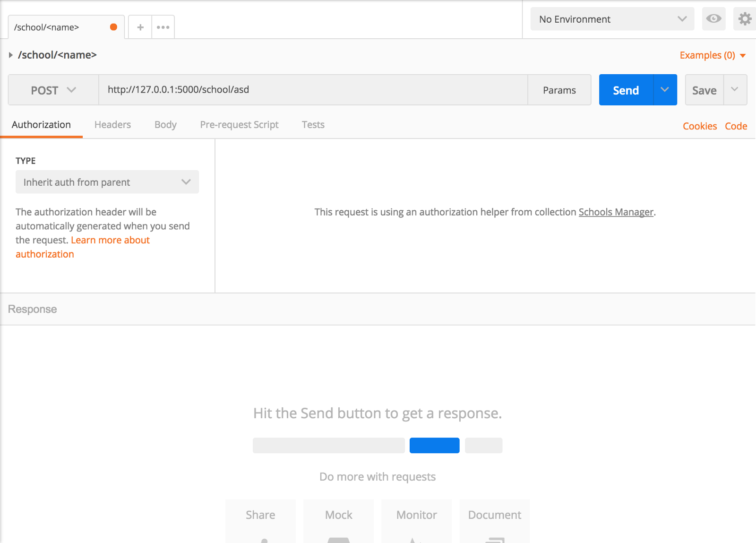Open the Cookies link
756x543 pixels.
[x=699, y=126]
